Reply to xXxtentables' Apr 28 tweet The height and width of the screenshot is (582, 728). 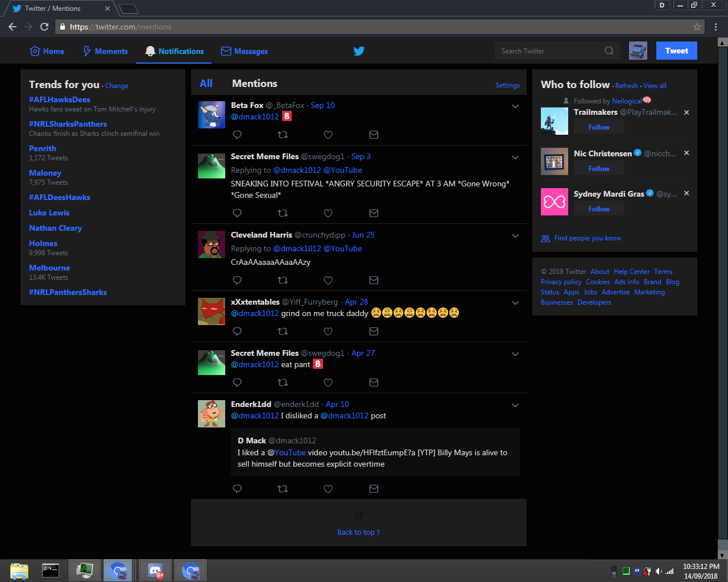237,331
